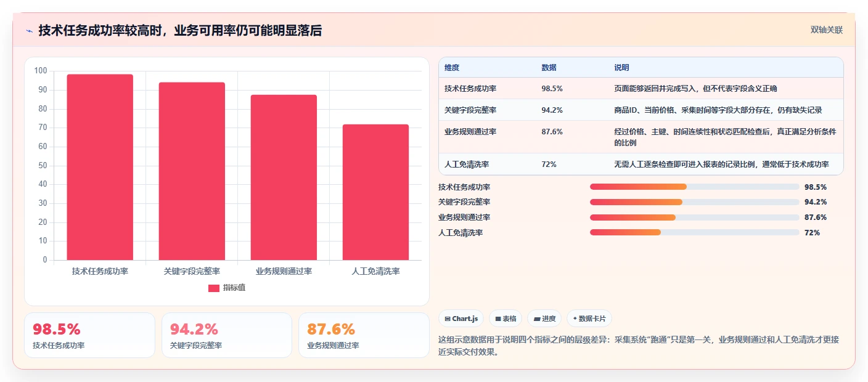The height and width of the screenshot is (382, 868).
Task: Click the 业务规则通过率 progress bar
Action: pyautogui.click(x=694, y=217)
